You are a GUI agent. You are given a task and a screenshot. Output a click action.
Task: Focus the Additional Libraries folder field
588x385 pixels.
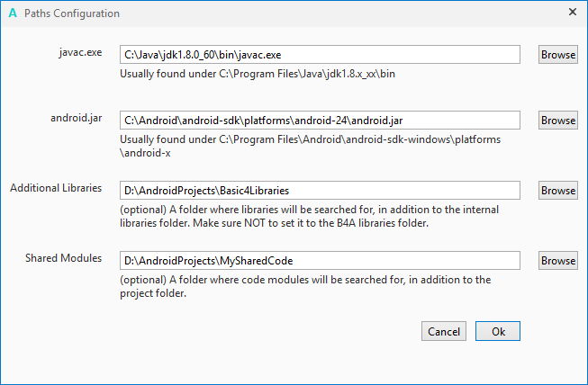pos(320,190)
